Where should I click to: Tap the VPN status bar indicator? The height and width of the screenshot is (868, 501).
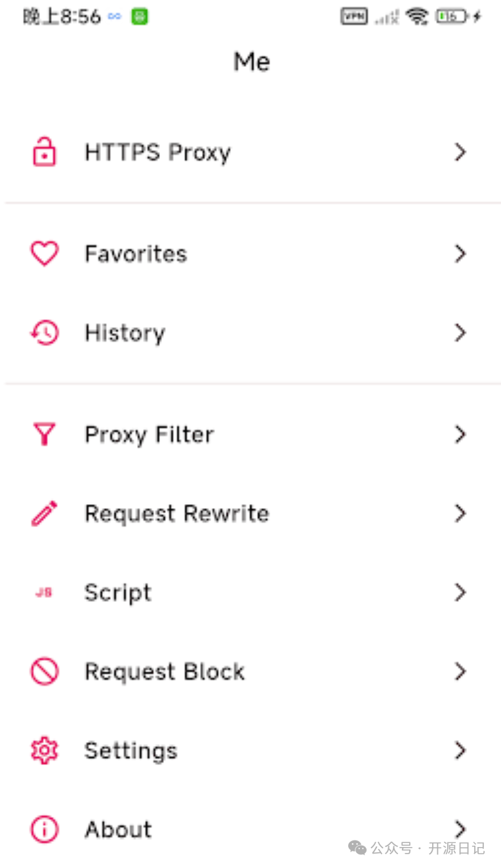354,16
